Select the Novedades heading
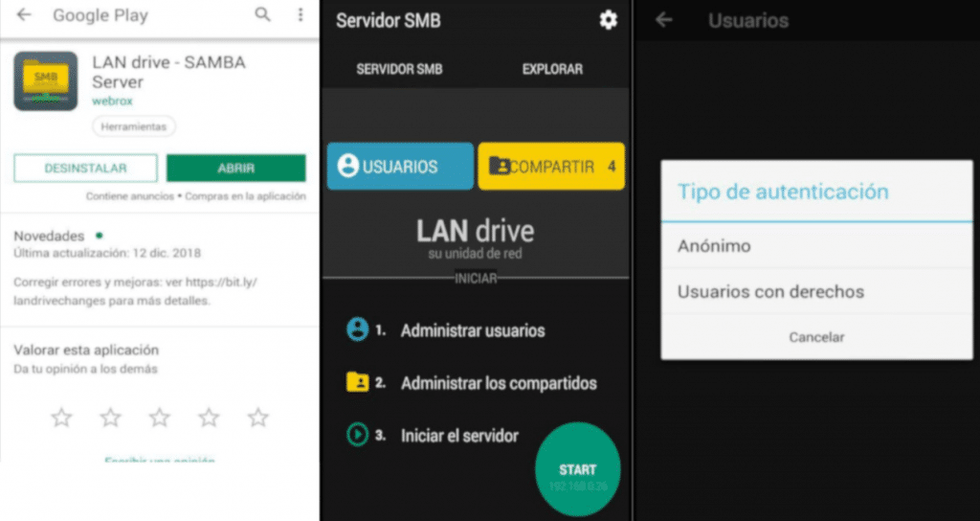This screenshot has height=521, width=980. click(x=49, y=237)
